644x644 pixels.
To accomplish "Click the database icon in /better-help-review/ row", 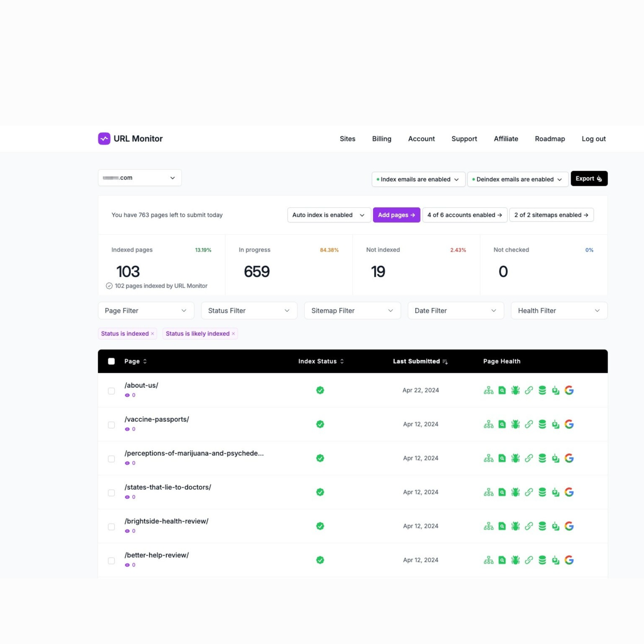I will (542, 560).
